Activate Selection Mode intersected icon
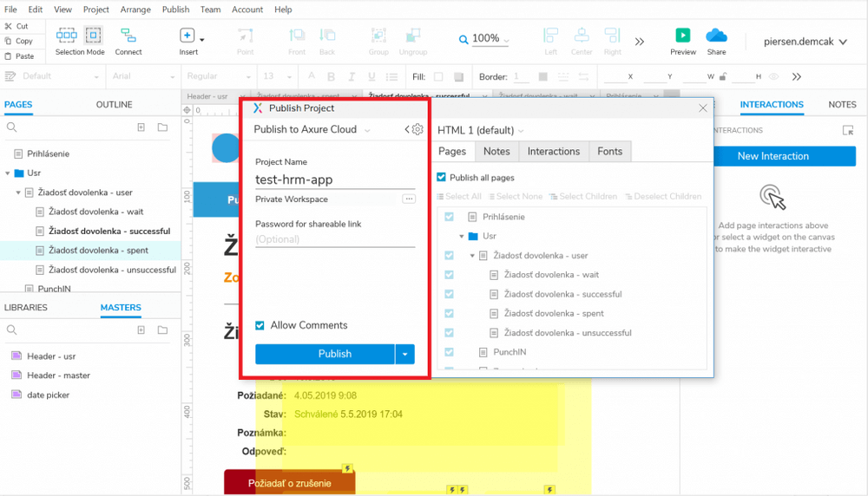 click(67, 36)
